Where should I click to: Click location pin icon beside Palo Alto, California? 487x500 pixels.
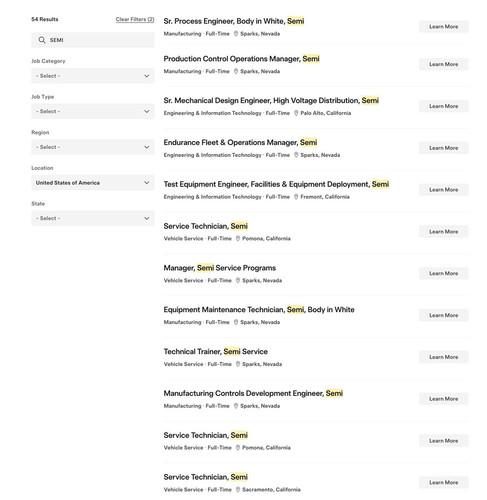click(296, 113)
